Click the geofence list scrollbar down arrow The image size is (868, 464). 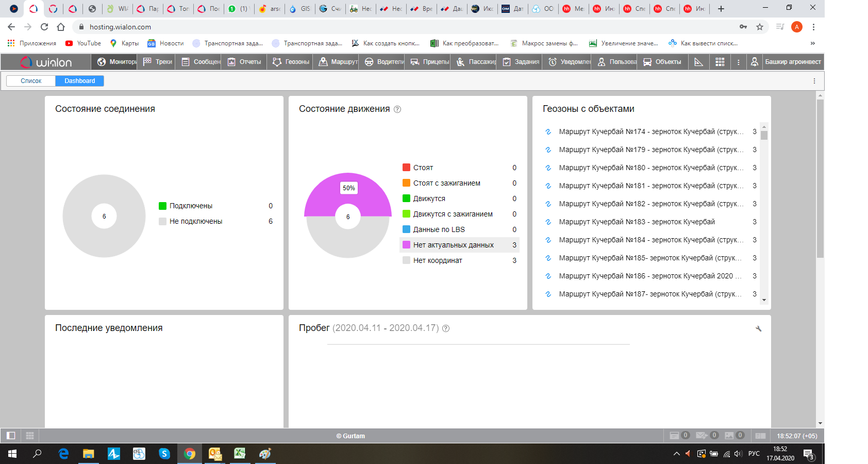[x=764, y=300]
